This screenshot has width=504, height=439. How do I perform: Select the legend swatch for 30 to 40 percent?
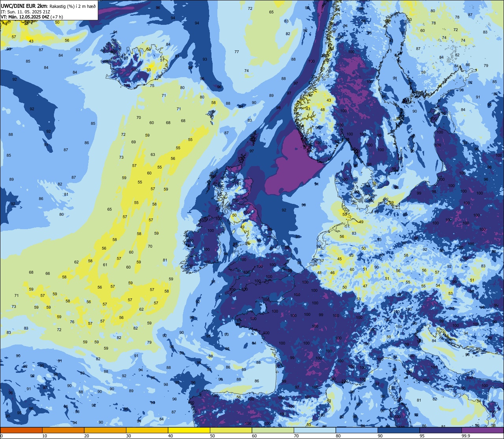[x=147, y=430]
